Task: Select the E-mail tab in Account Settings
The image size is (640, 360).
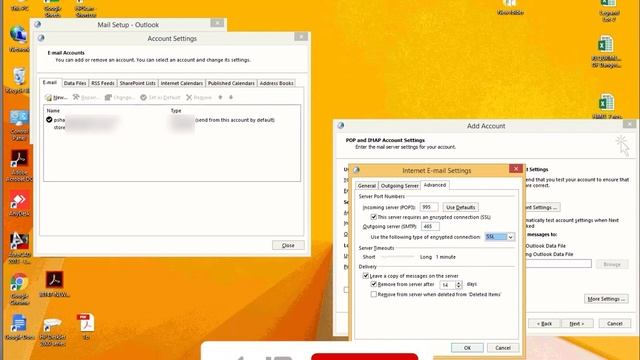Action: click(x=50, y=82)
